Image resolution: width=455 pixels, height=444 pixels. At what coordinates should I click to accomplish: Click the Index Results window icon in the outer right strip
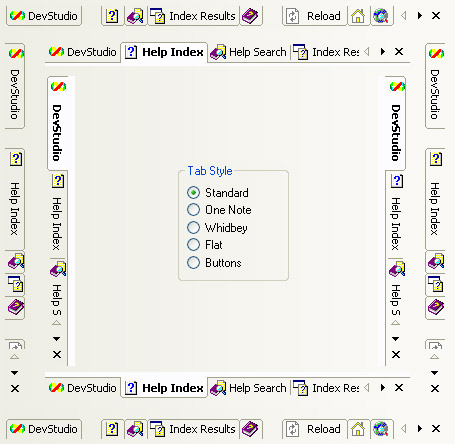point(435,284)
